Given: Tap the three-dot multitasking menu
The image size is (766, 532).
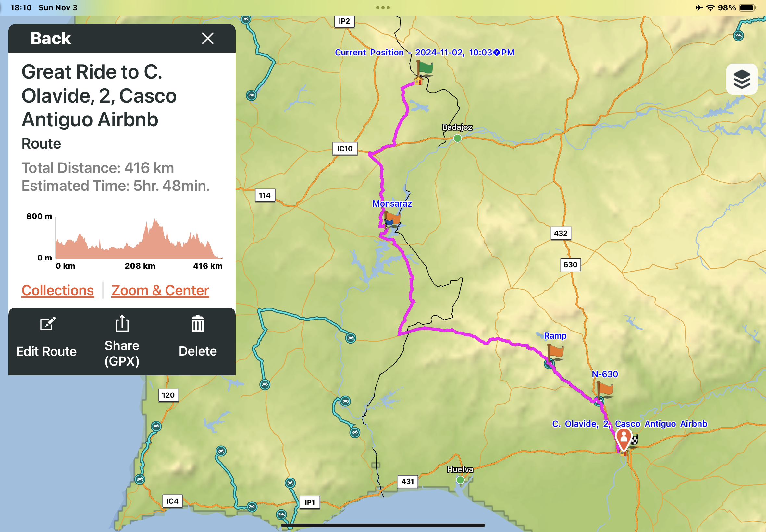Looking at the screenshot, I should (x=383, y=8).
